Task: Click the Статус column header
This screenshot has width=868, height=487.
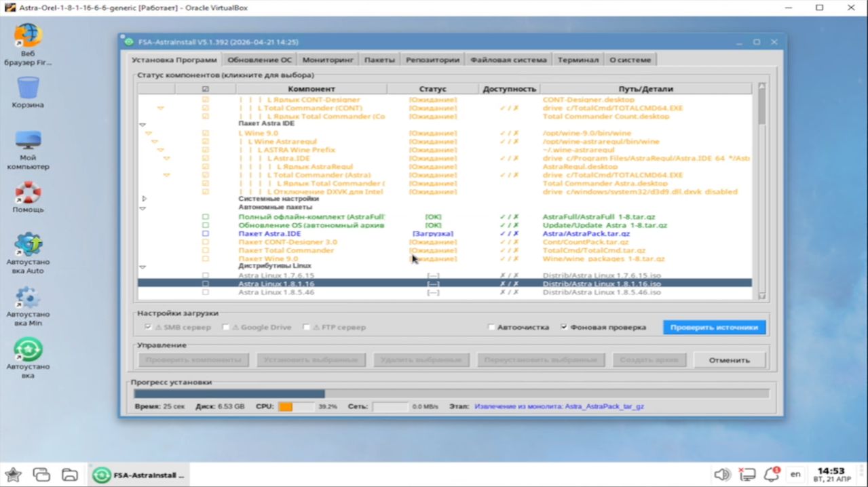Action: pyautogui.click(x=433, y=89)
